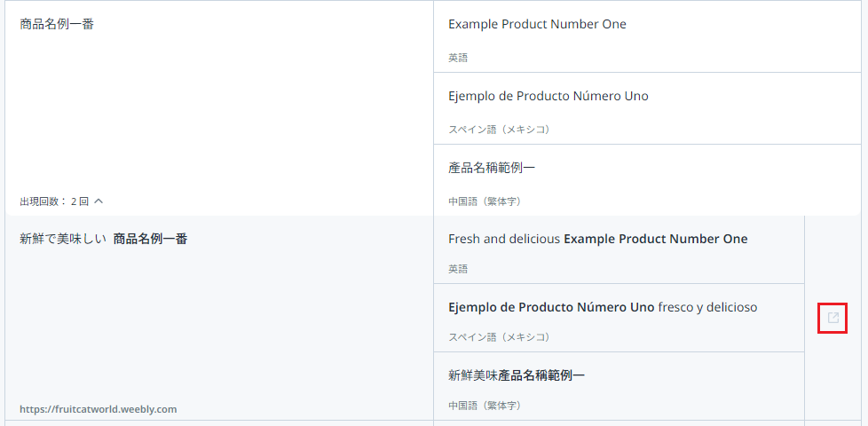Select the source phrase starting with 新鮮で美味しい

pyautogui.click(x=103, y=239)
